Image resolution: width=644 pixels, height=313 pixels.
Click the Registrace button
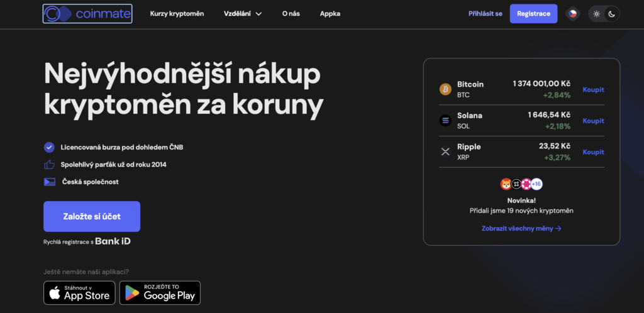[x=533, y=14]
